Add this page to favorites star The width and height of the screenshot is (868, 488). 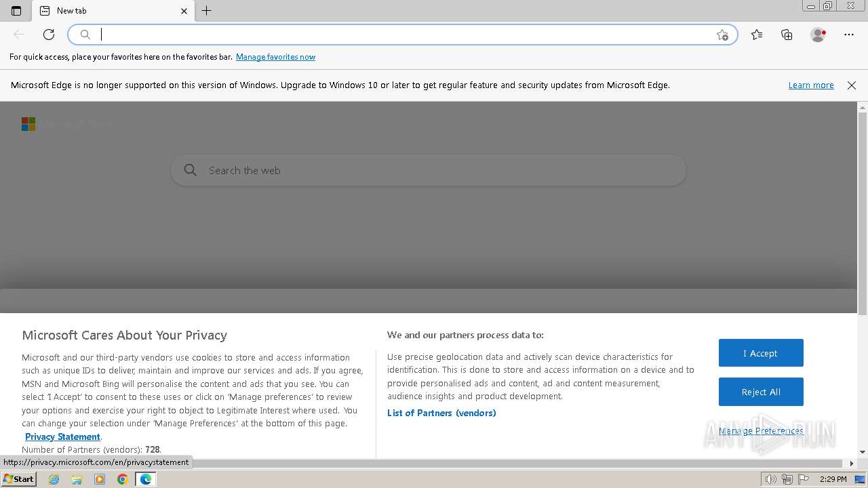(722, 35)
